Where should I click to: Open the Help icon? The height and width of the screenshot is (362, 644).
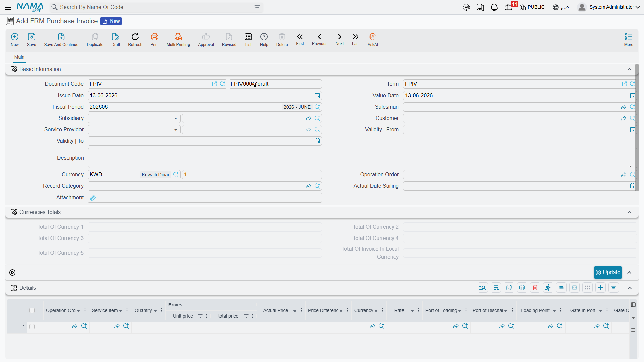(x=264, y=40)
